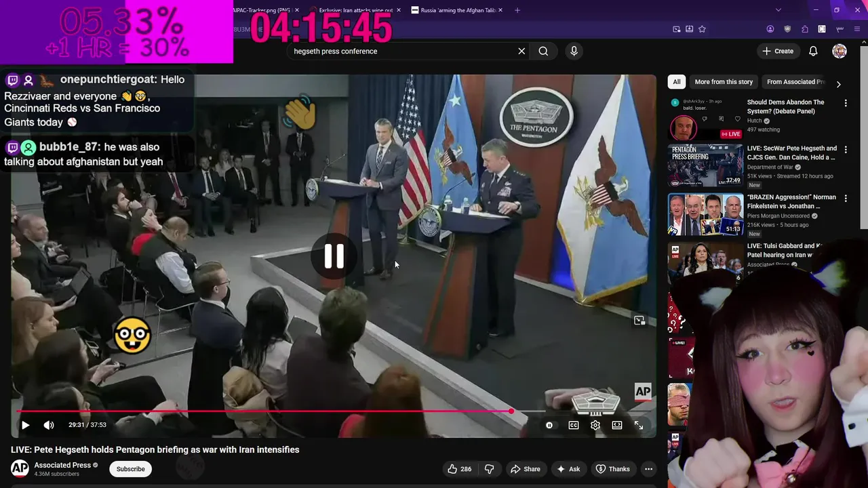Subscribe to Associated Press
Screen dimensions: 868x488
pos(130,469)
